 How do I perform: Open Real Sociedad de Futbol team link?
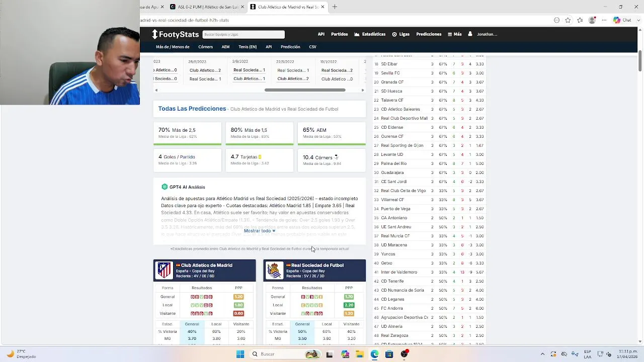coord(317,265)
